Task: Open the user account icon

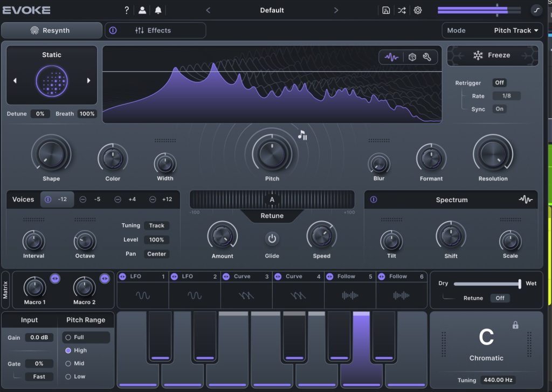Action: tap(142, 10)
